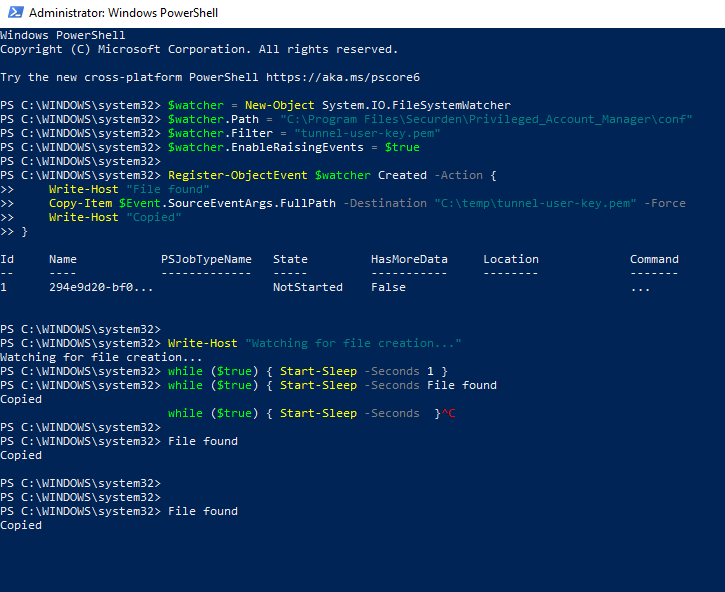Click the Command column header
Viewport: 725px width, 592px height.
654,259
